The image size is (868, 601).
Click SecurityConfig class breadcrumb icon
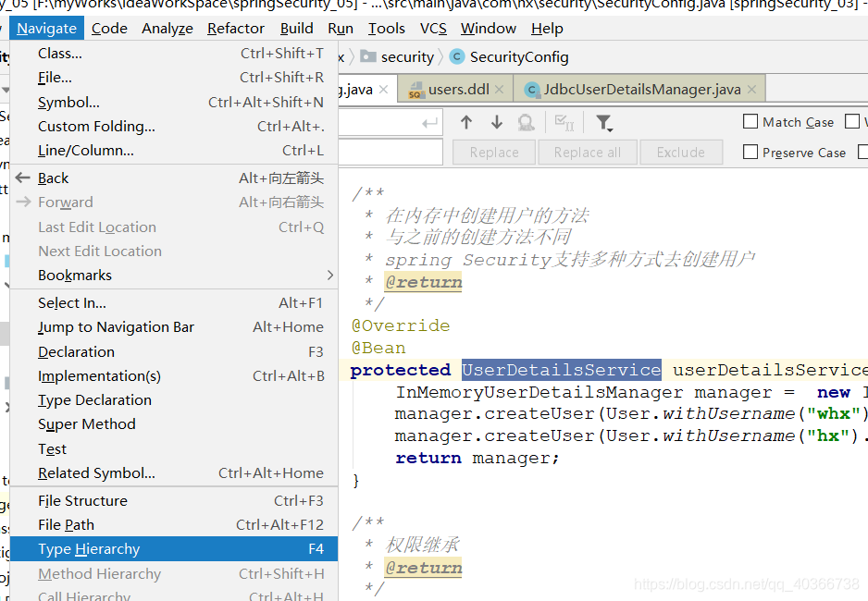coord(457,57)
